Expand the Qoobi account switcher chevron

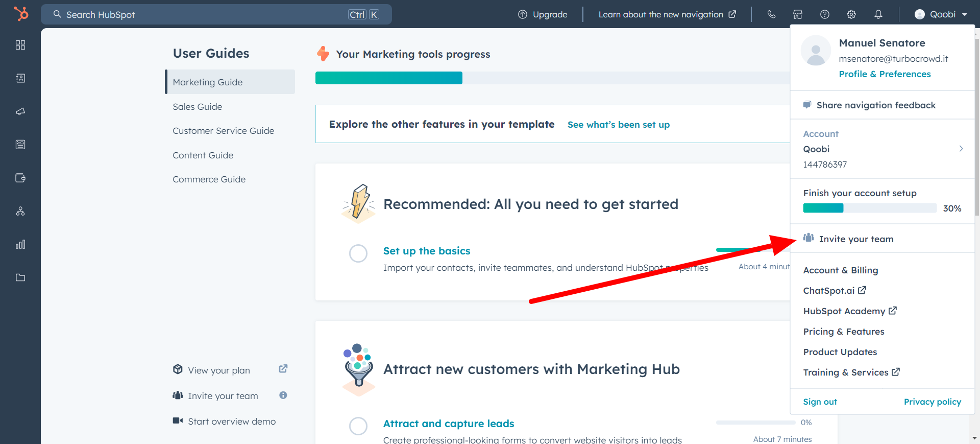[961, 149]
